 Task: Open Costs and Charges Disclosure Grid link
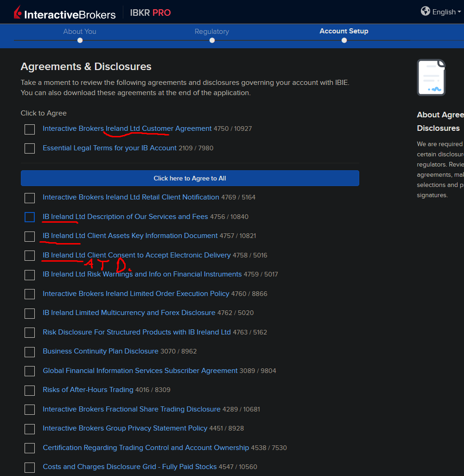pyautogui.click(x=129, y=467)
